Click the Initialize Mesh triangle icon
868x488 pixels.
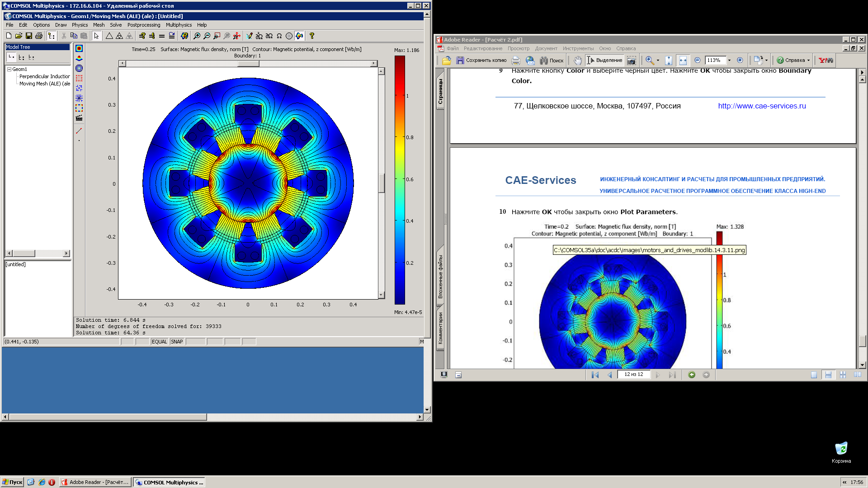109,36
